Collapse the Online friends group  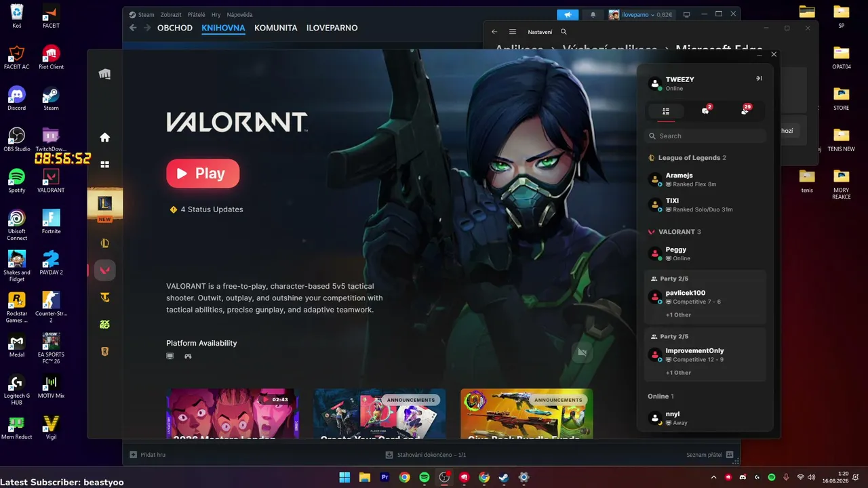point(660,396)
